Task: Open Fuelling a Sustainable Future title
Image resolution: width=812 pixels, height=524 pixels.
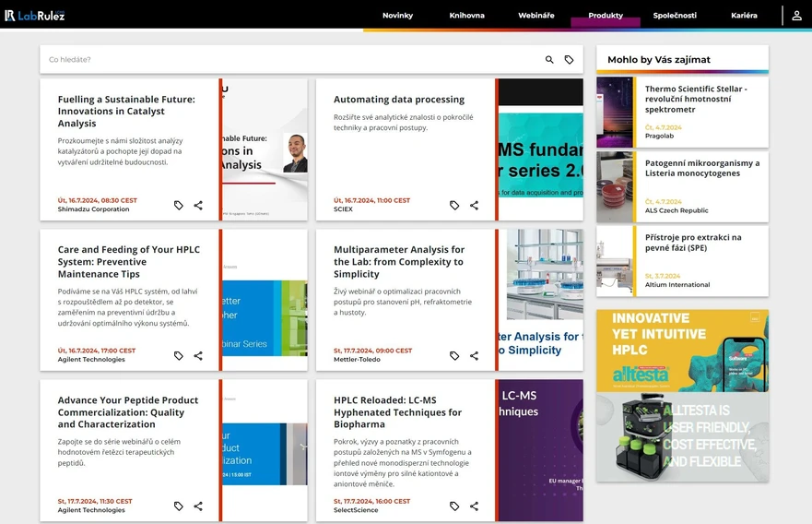Action: [x=126, y=111]
